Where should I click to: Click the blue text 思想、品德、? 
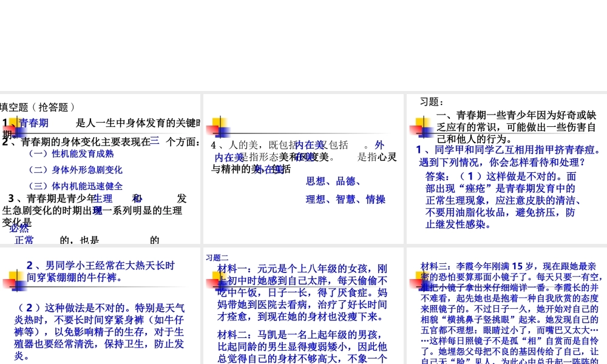coord(334,181)
